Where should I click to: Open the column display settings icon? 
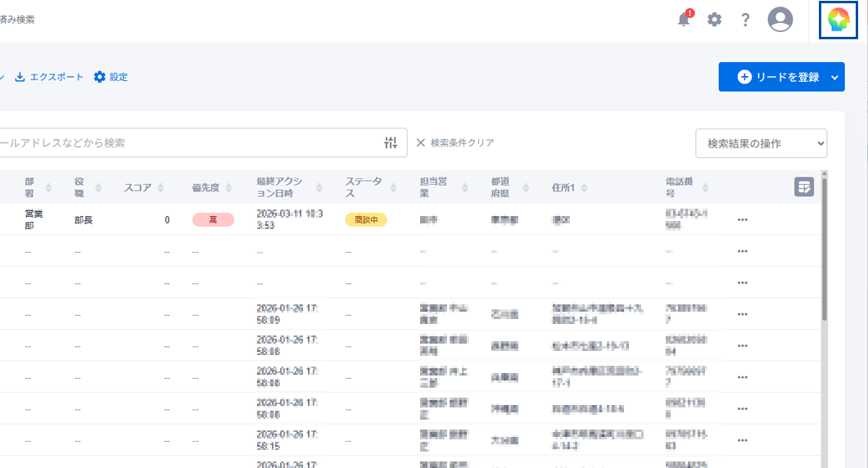(804, 187)
